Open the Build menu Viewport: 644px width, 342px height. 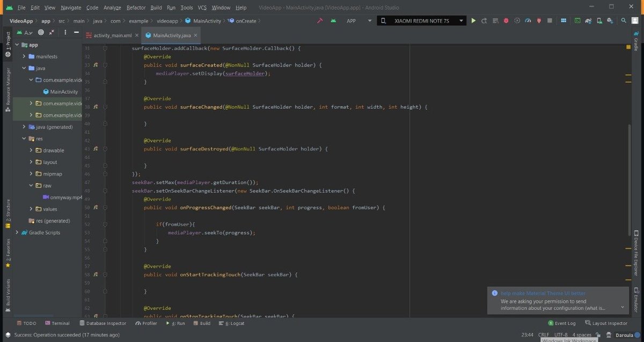(156, 8)
